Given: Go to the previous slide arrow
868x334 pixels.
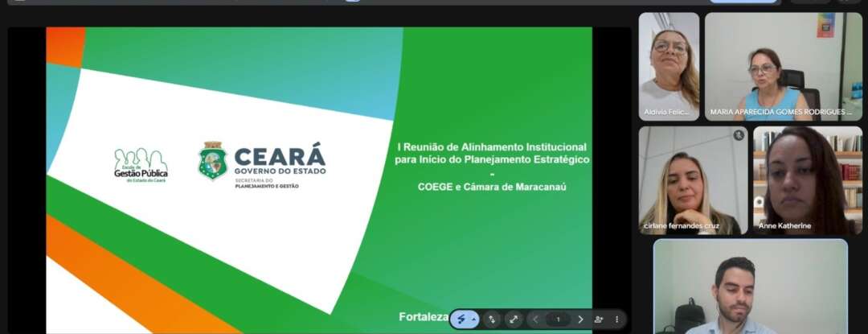Looking at the screenshot, I should coord(535,319).
